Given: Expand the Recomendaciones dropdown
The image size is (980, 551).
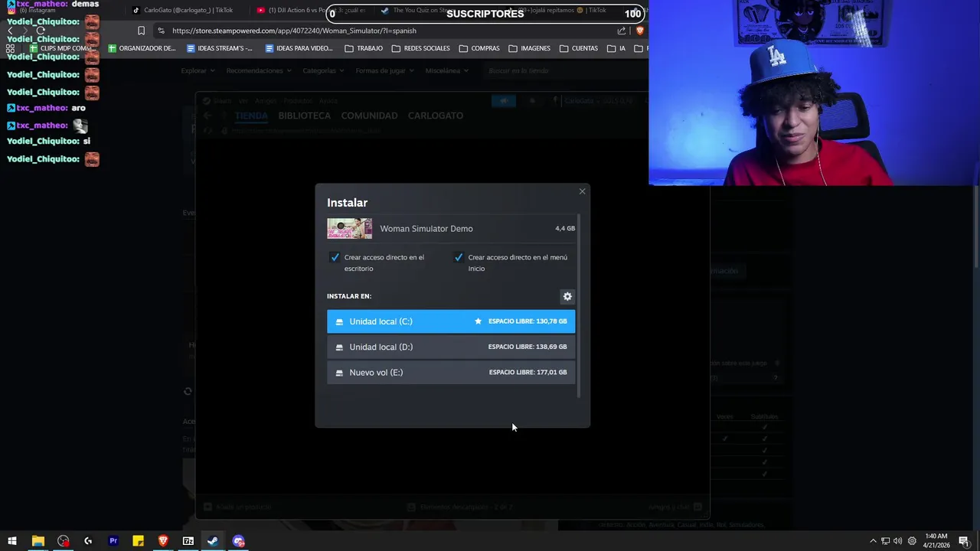Looking at the screenshot, I should point(258,70).
